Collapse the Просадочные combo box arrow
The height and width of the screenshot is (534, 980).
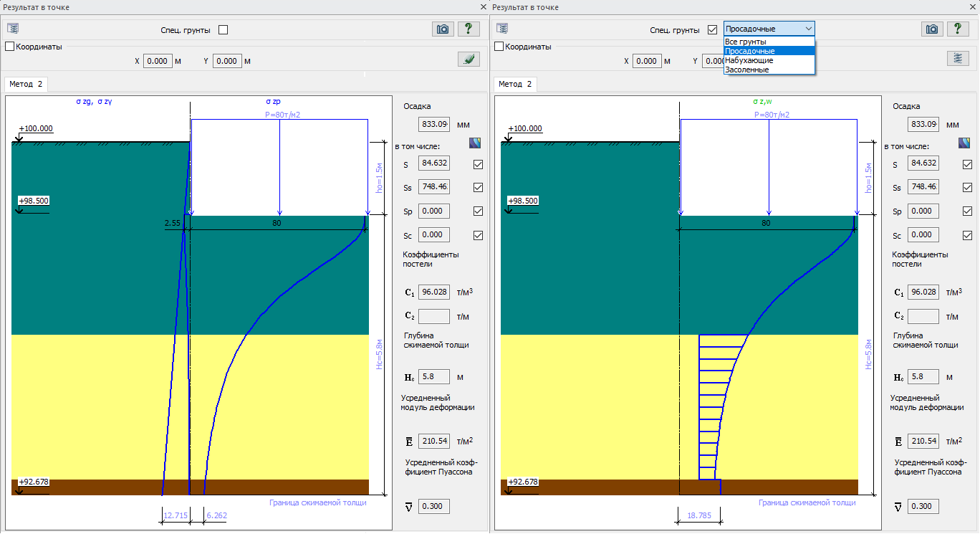pyautogui.click(x=808, y=29)
